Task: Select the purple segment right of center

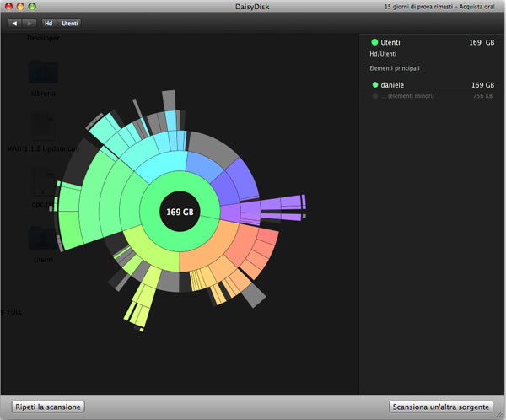Action: point(229,213)
